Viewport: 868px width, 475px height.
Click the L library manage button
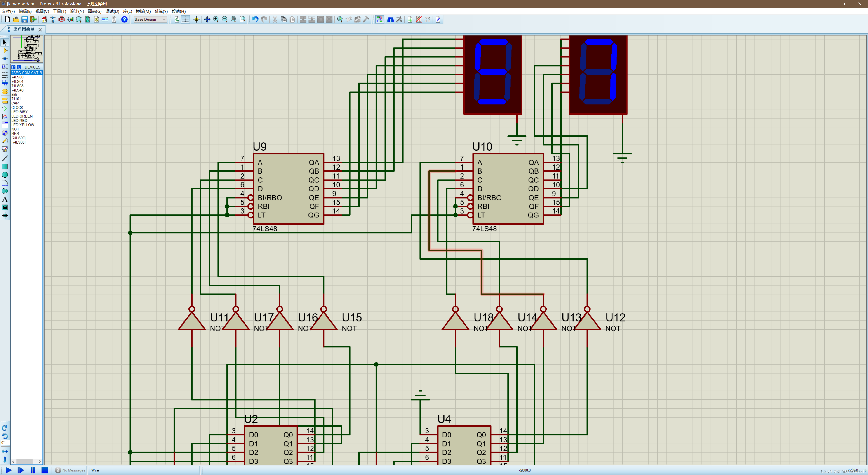[x=19, y=67]
